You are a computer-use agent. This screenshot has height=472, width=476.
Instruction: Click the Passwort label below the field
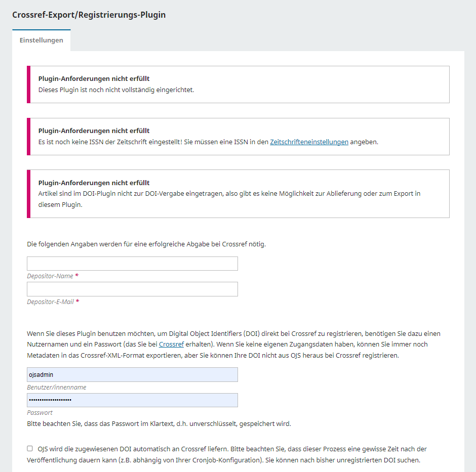pos(39,413)
